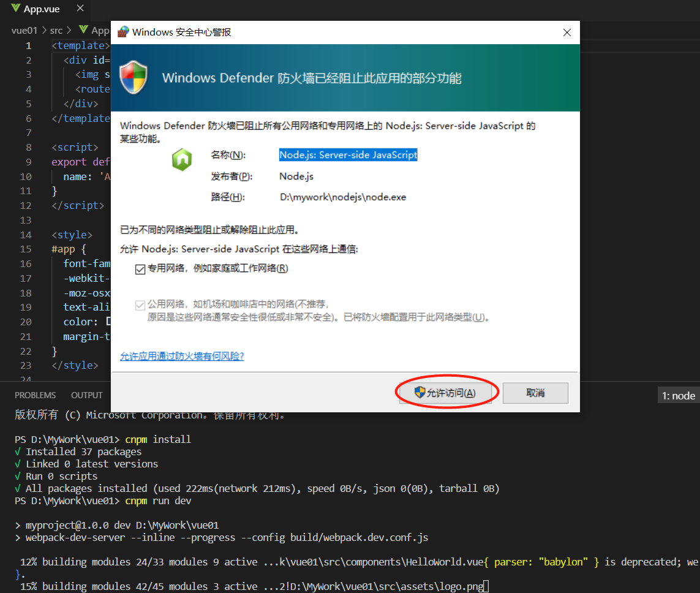
Task: Click the highlighted Node.js name field
Action: pos(348,155)
